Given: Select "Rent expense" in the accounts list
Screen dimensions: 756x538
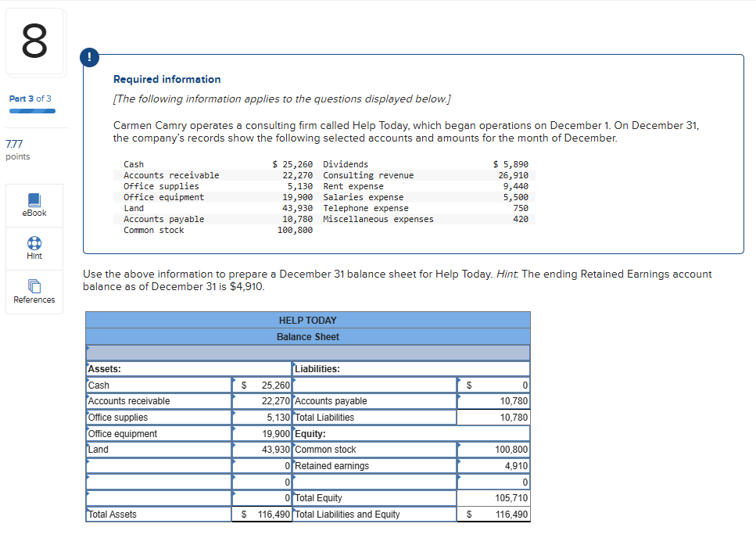Looking at the screenshot, I should pos(353,187).
